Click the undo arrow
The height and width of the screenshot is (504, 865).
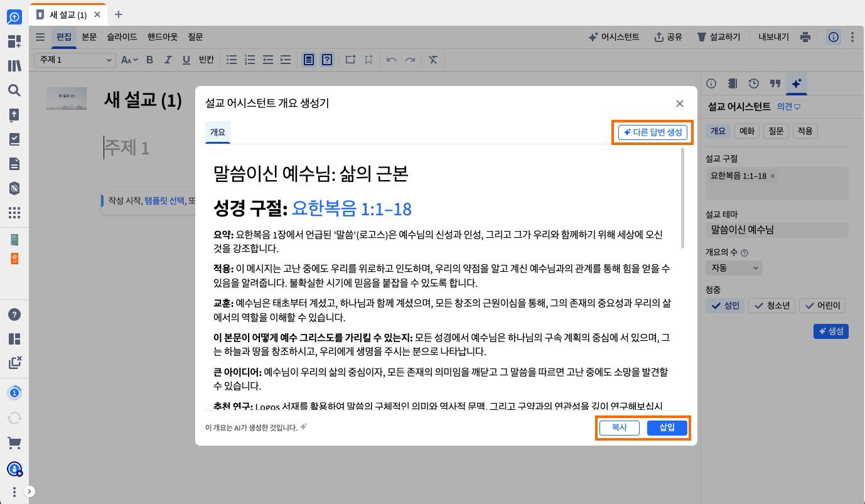click(392, 60)
